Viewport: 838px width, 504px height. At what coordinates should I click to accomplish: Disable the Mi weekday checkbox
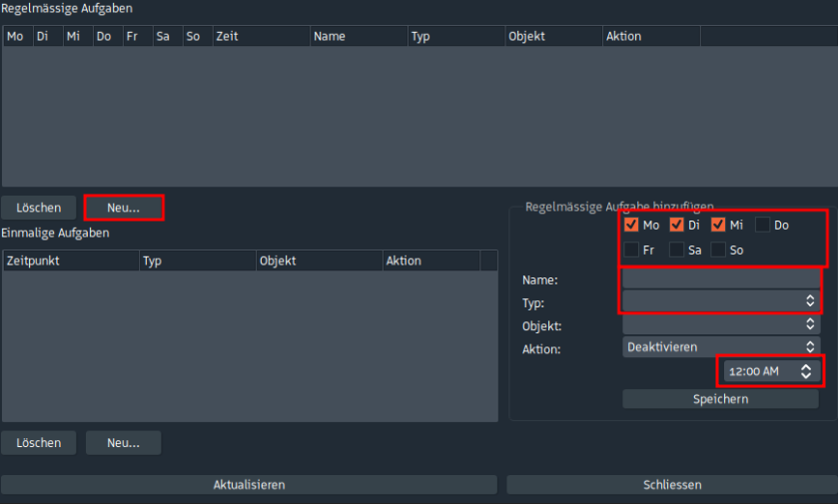tap(718, 225)
